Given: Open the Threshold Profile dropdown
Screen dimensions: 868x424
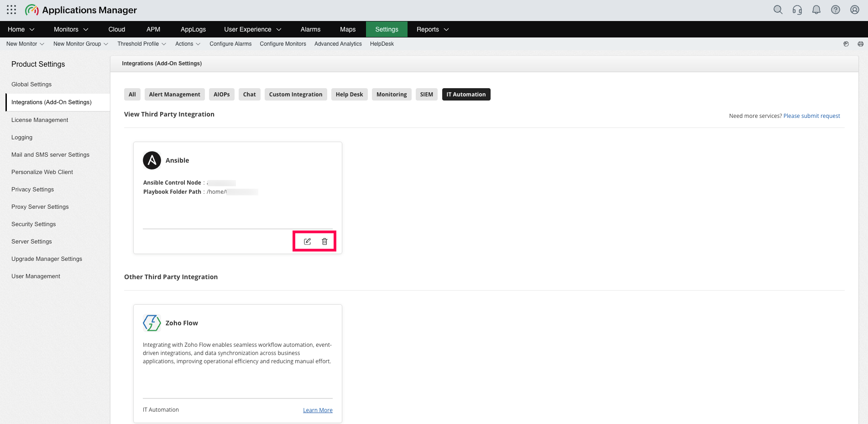Looking at the screenshot, I should [x=141, y=44].
